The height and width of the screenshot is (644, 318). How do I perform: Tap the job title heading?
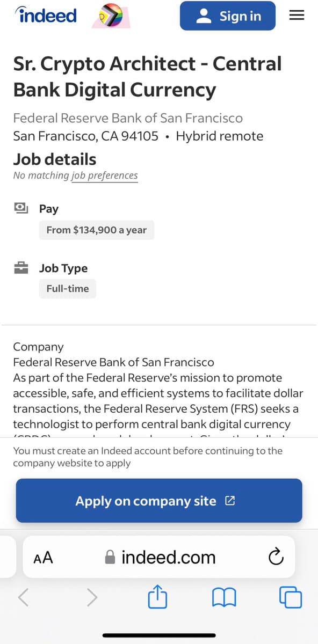click(x=147, y=76)
